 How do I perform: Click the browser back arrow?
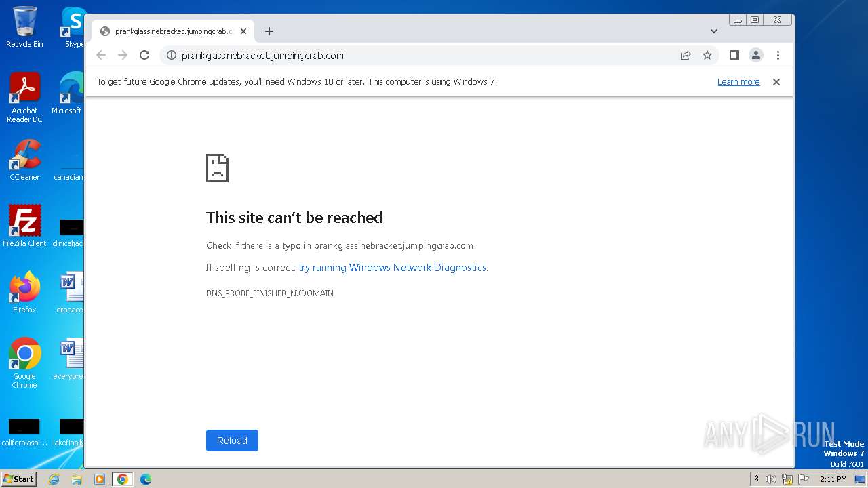[x=101, y=56]
